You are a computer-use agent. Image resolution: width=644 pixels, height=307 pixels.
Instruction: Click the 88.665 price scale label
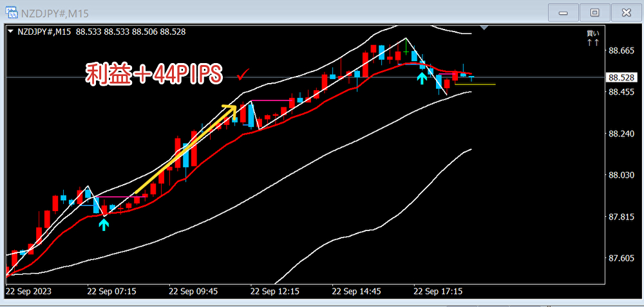(x=621, y=51)
